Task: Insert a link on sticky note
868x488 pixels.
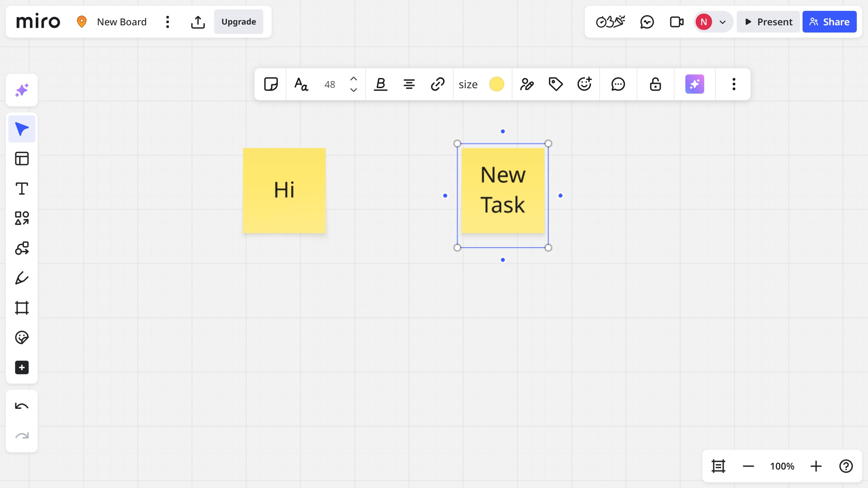Action: point(438,84)
